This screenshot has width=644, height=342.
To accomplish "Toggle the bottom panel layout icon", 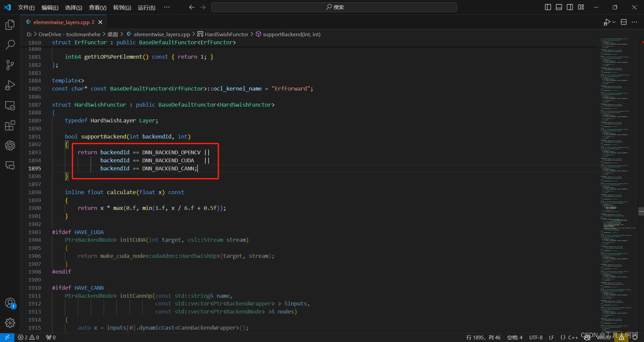I will tap(559, 7).
